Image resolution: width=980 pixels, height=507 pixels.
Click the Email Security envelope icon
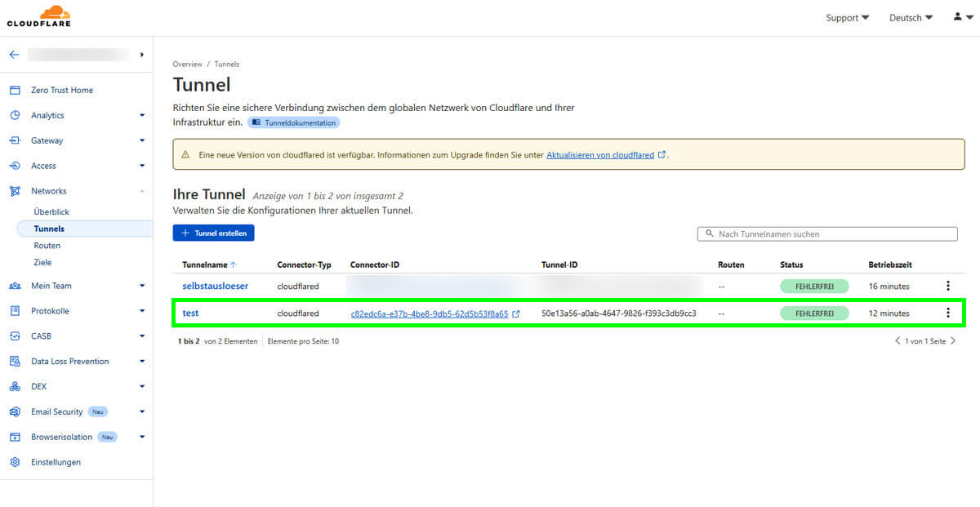15,411
